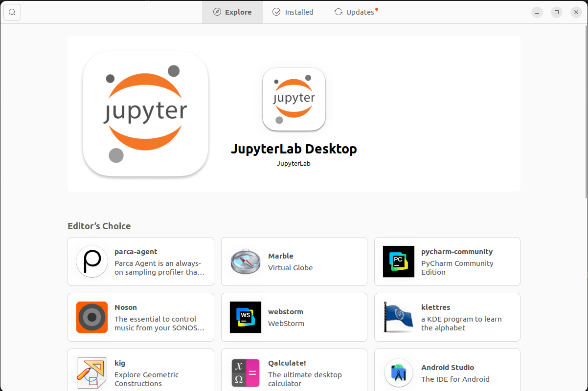This screenshot has height=391, width=588.
Task: Open the Noson SONOS controller icon
Action: pos(92,317)
